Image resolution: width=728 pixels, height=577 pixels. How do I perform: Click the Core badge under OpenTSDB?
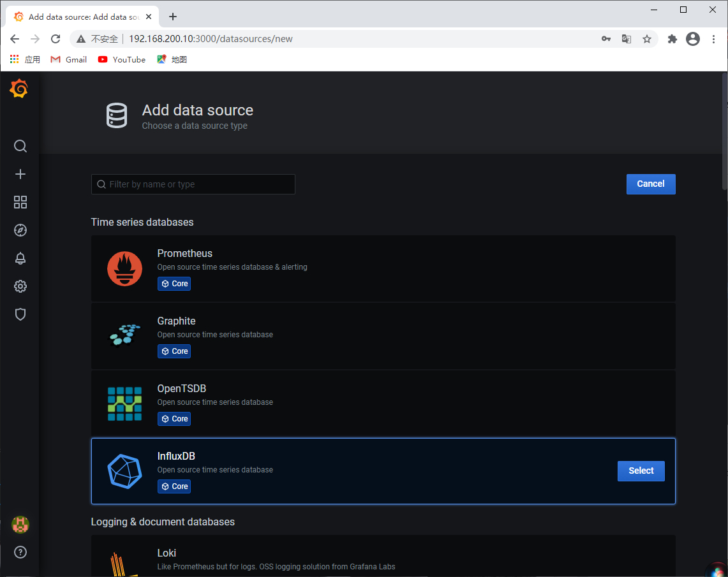coord(174,419)
